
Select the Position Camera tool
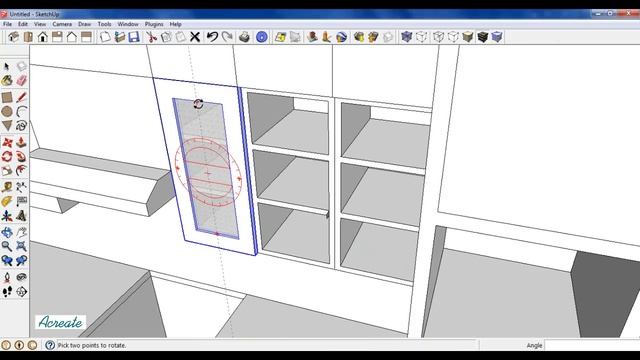7,278
